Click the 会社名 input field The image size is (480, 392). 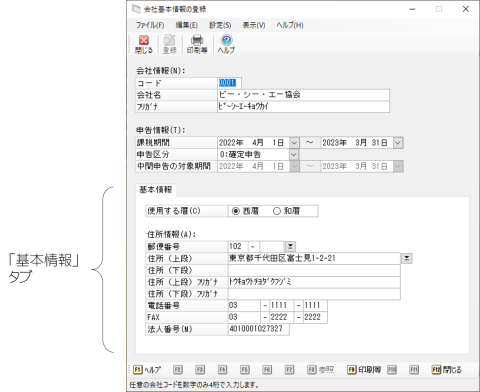[303, 95]
